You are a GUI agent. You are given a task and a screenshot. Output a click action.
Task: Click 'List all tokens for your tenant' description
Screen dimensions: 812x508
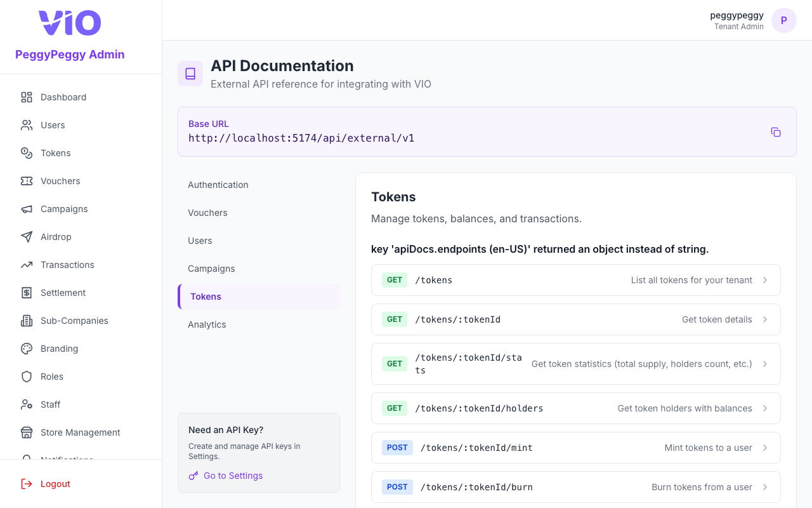coord(691,280)
